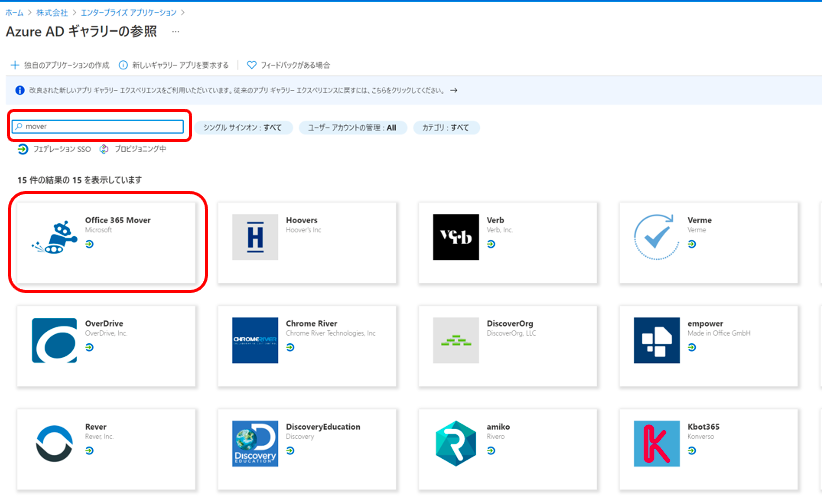Click the 15 results count text
This screenshot has width=822, height=498.
click(80, 180)
